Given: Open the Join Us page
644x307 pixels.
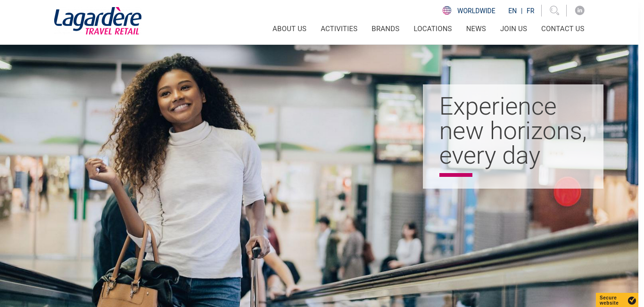Looking at the screenshot, I should (x=513, y=29).
